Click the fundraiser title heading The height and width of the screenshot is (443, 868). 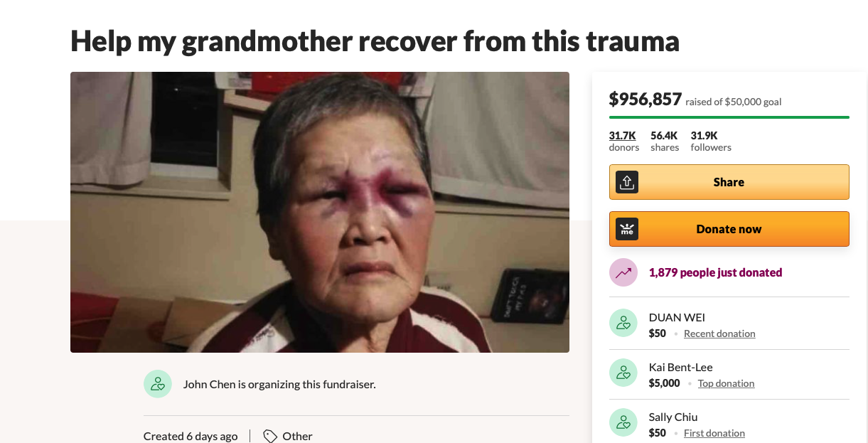tap(375, 41)
